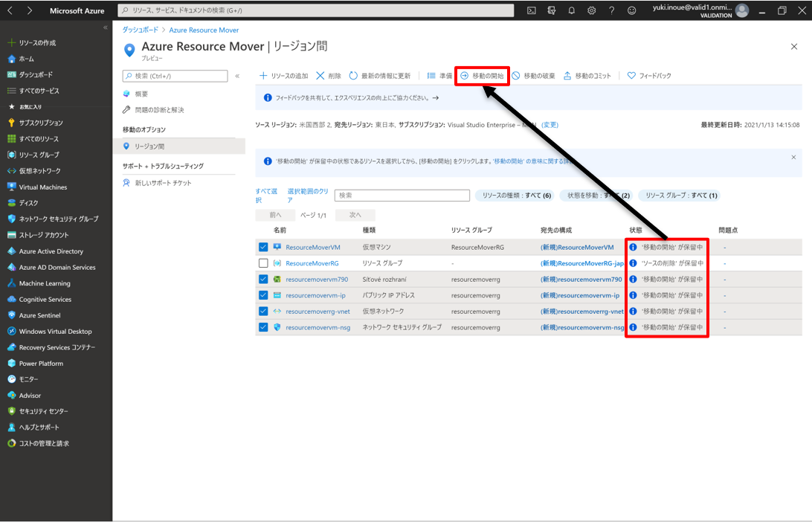Open portal settings gear
This screenshot has width=812, height=522.
tap(591, 10)
